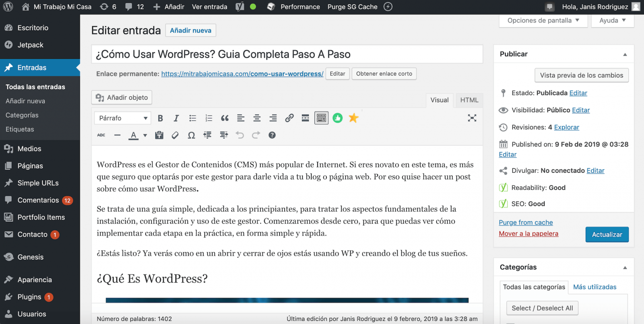
Task: Insert a horizontal line
Action: coord(117,135)
